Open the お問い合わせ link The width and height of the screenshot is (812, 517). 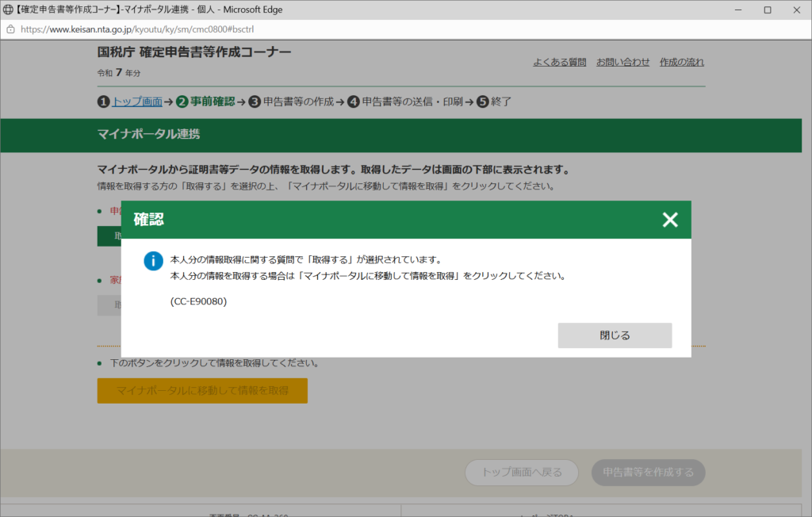622,62
